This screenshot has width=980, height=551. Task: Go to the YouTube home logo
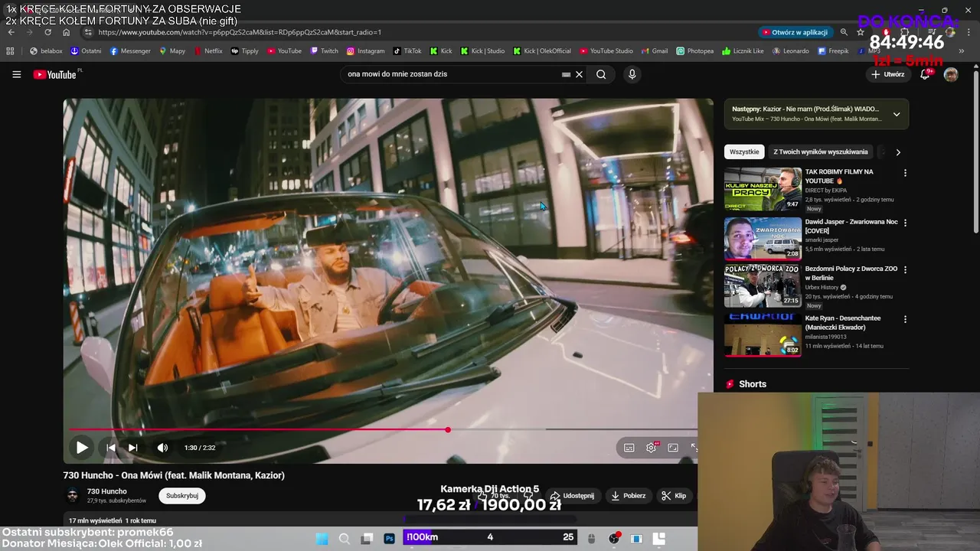click(x=56, y=74)
